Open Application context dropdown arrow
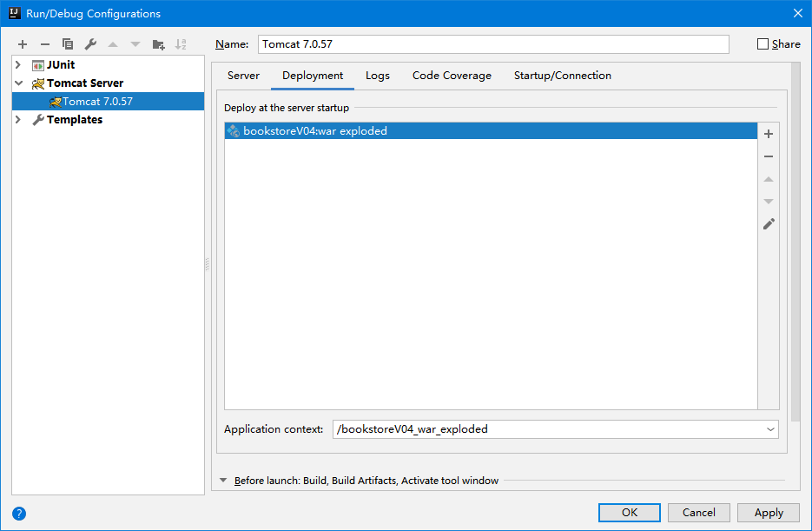The height and width of the screenshot is (531, 812). click(770, 429)
